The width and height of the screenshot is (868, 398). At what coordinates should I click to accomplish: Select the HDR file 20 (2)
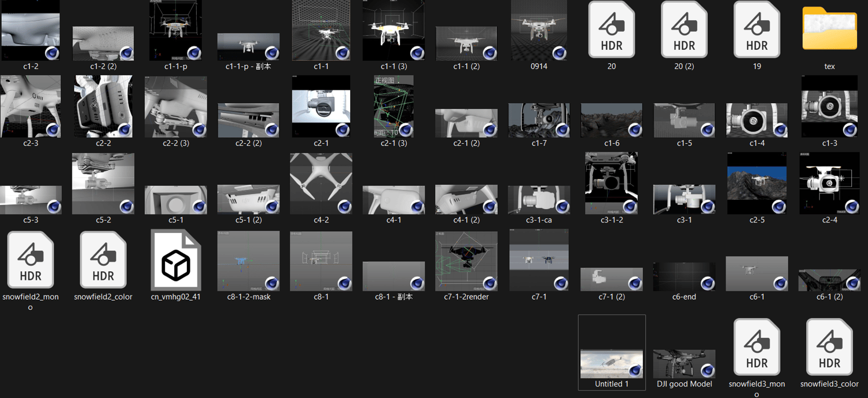(684, 30)
